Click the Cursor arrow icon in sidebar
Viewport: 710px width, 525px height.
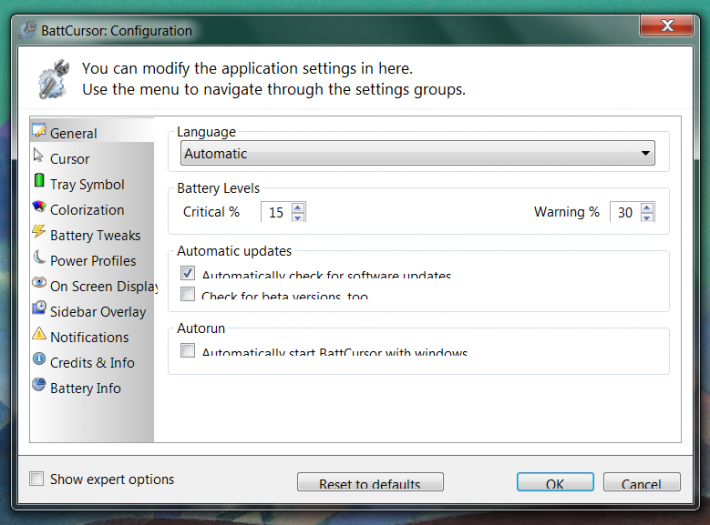click(38, 156)
